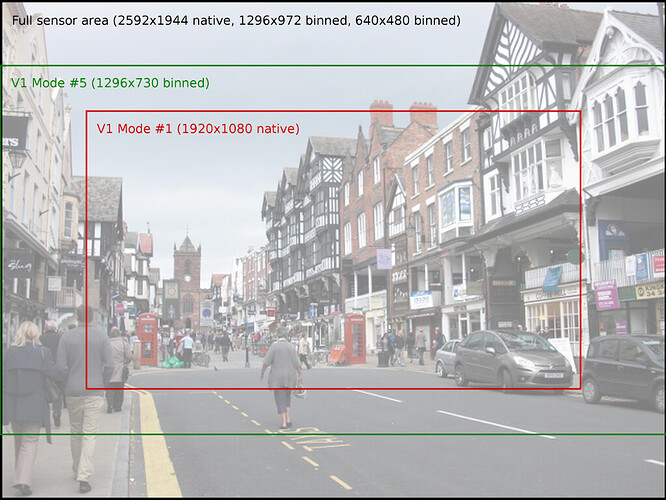The height and width of the screenshot is (500, 666).
Task: Select the purple shop sign on the right
Action: click(x=606, y=294)
